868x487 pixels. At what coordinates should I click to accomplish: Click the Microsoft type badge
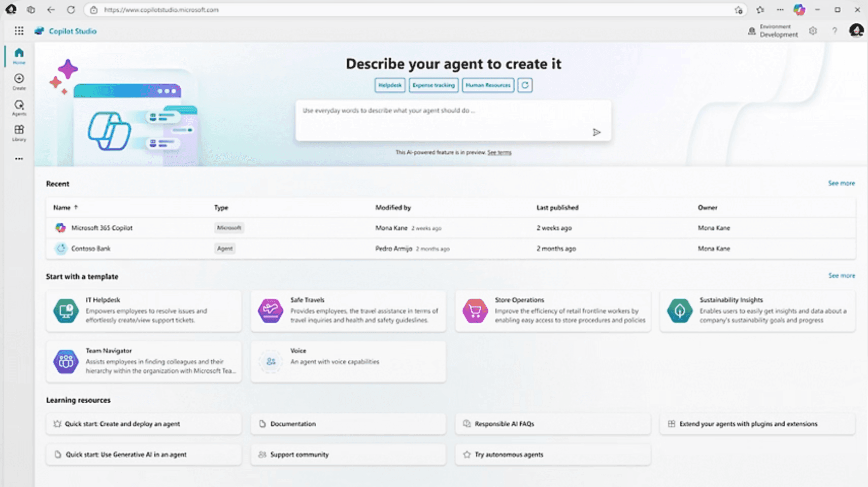tap(229, 228)
